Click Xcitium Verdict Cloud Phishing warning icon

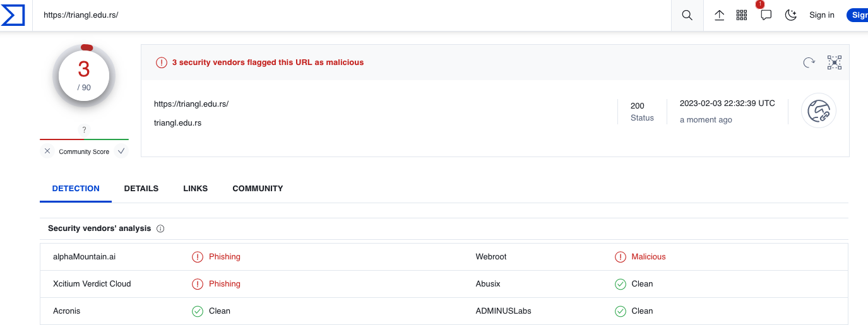click(198, 284)
